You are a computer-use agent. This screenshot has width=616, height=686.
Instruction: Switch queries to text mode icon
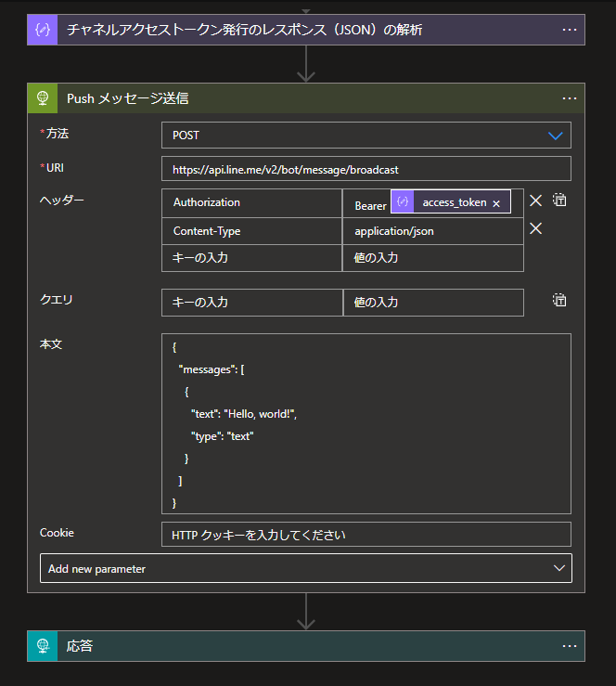(x=559, y=300)
